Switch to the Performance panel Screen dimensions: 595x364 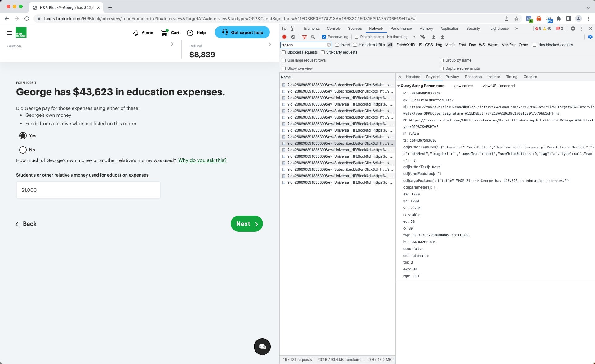coord(401,29)
